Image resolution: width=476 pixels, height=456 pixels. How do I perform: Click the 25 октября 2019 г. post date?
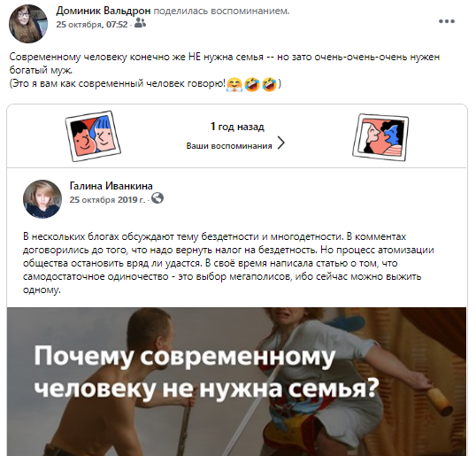pos(107,199)
